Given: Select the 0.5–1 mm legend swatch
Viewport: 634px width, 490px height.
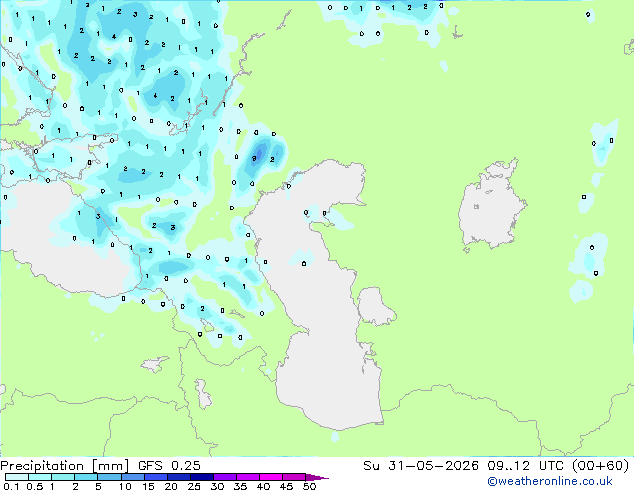Looking at the screenshot, I should click(40, 477).
